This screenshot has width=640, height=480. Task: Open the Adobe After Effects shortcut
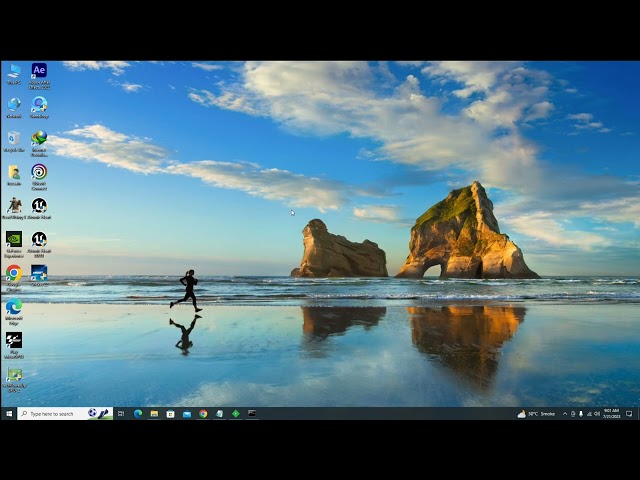(39, 76)
